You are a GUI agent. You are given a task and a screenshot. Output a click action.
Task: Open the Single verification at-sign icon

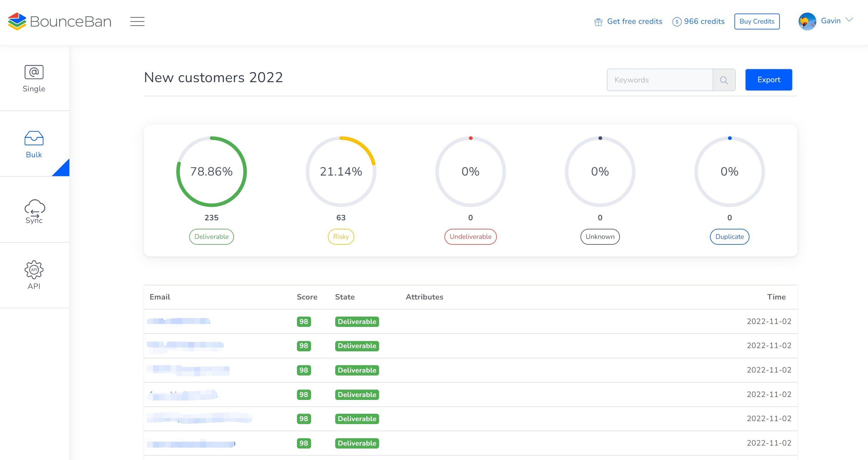[x=34, y=72]
